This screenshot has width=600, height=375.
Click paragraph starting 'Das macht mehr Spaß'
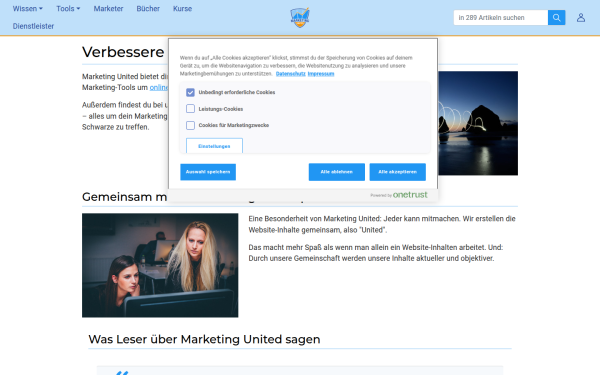click(375, 253)
